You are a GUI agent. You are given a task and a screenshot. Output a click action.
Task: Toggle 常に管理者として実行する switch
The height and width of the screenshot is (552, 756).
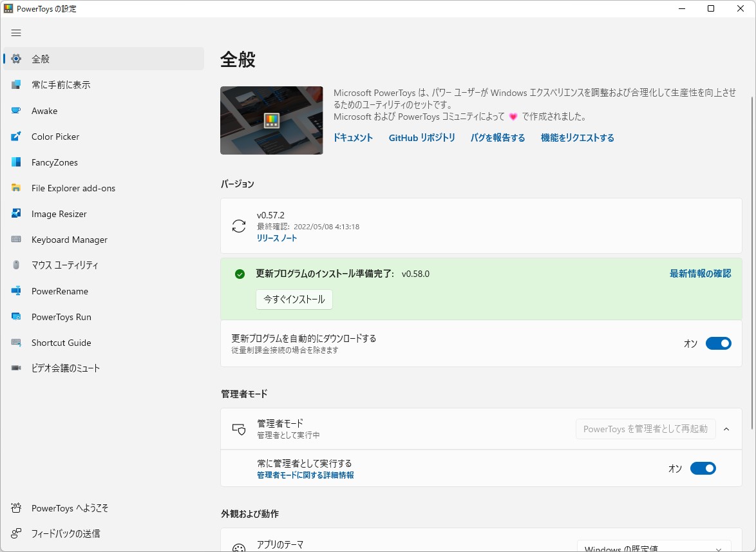pos(703,468)
